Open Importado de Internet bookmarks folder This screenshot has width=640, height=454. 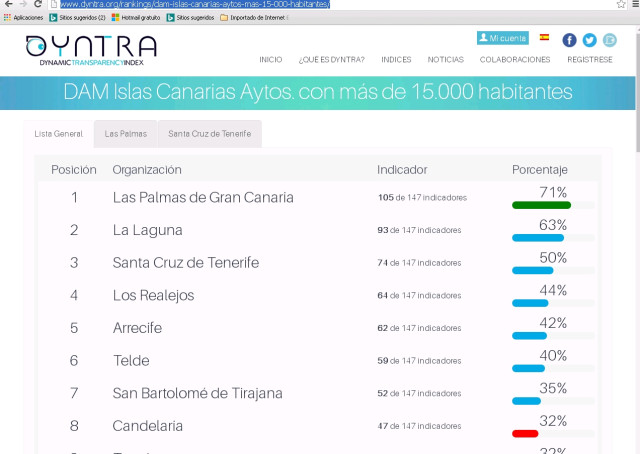[254, 18]
